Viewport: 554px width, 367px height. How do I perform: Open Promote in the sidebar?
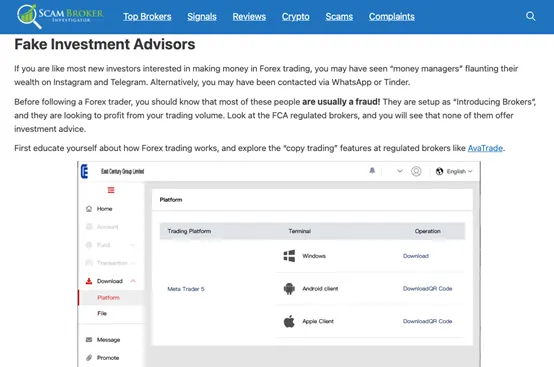108,358
